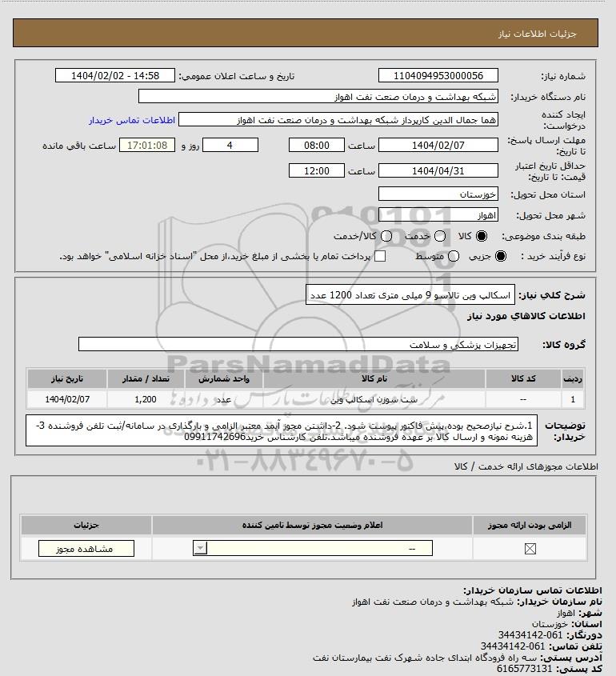Viewport: 616px width, 676px height.
Task: Click the general need description field
Action: (x=410, y=295)
